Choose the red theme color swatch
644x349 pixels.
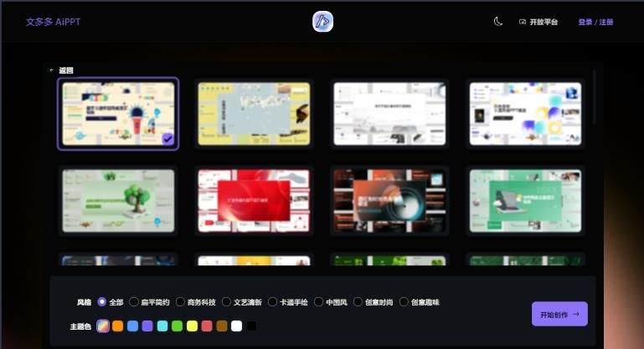coord(207,326)
